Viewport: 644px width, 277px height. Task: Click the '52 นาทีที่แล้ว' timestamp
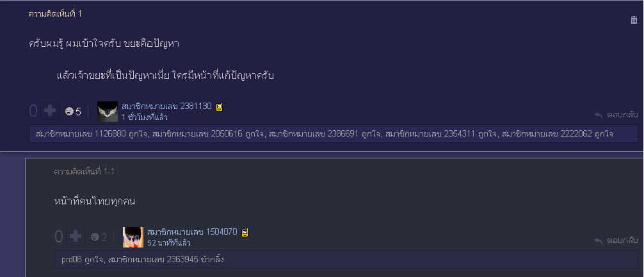tap(169, 243)
